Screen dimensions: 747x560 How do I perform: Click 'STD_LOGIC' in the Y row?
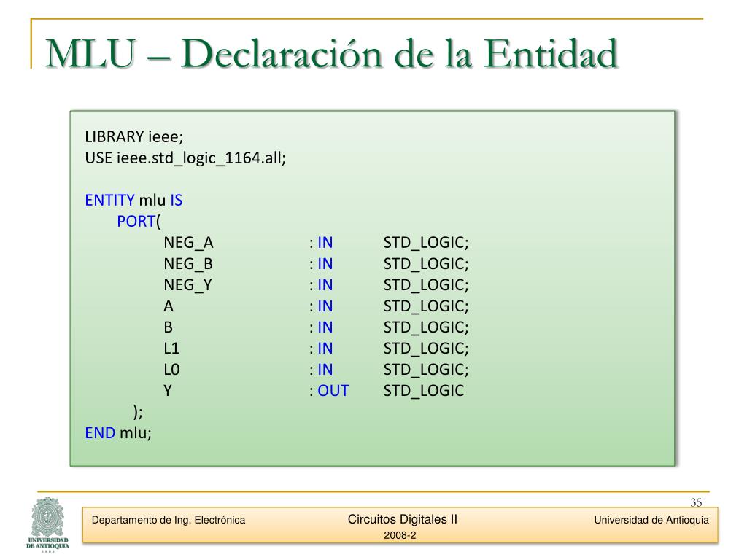pyautogui.click(x=424, y=391)
